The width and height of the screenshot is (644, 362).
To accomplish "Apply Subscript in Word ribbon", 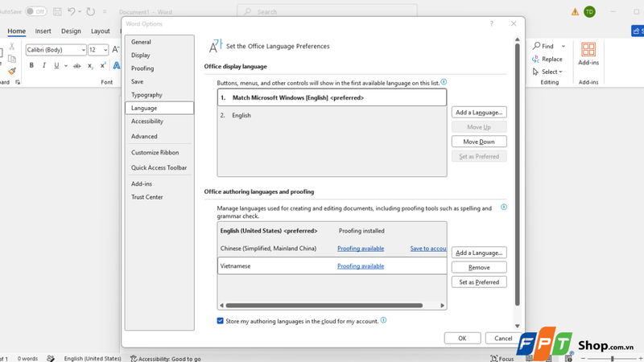I will pyautogui.click(x=90, y=66).
